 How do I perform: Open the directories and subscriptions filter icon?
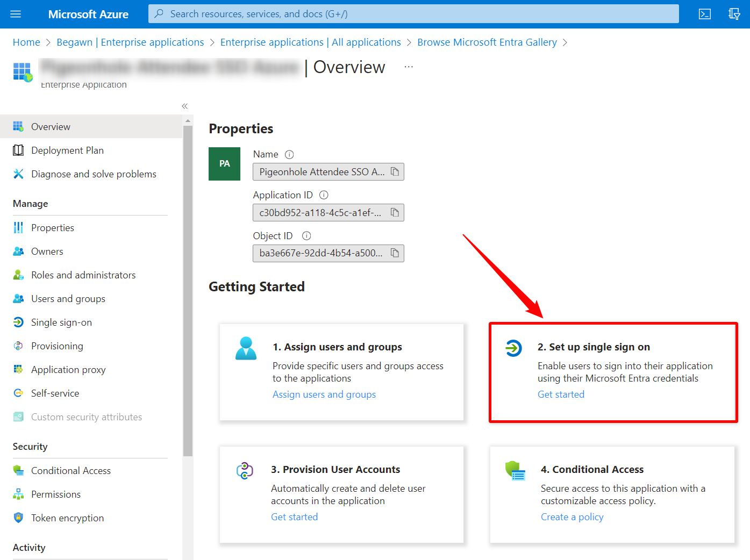734,14
